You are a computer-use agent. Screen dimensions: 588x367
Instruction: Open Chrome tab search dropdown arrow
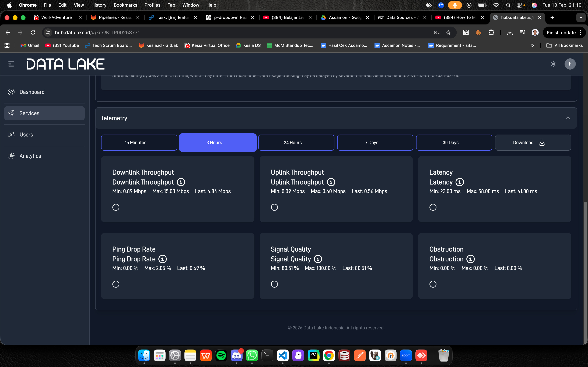click(581, 17)
